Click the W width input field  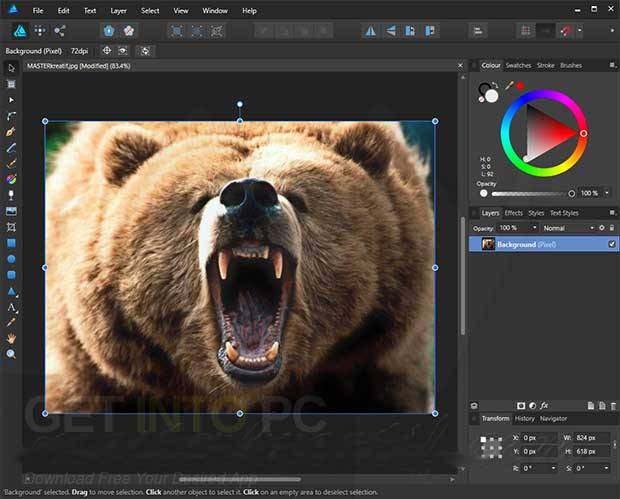pos(592,438)
